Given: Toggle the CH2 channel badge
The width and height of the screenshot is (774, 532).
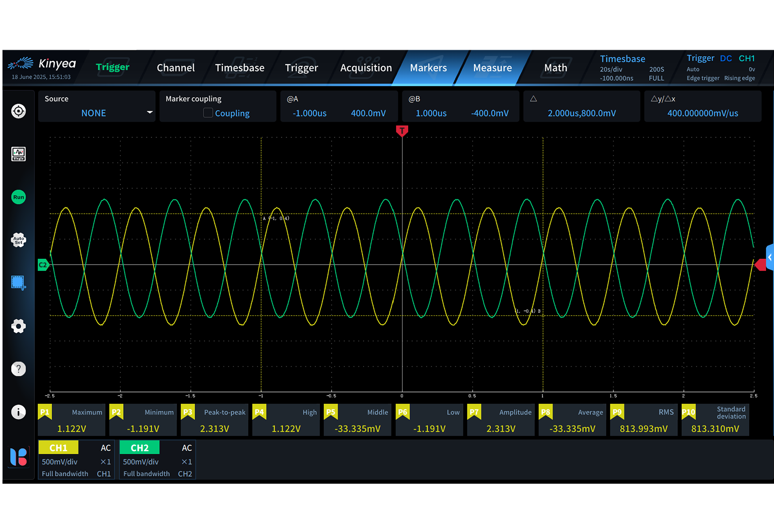Looking at the screenshot, I should (139, 448).
